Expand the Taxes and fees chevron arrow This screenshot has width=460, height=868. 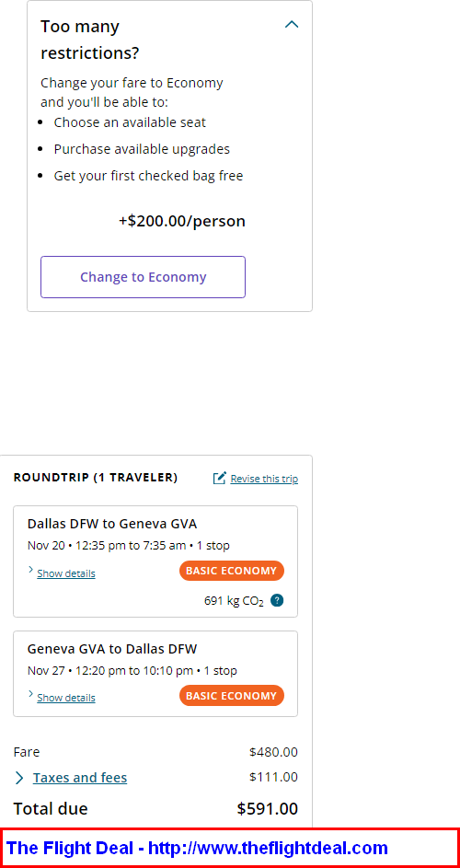[x=19, y=779]
